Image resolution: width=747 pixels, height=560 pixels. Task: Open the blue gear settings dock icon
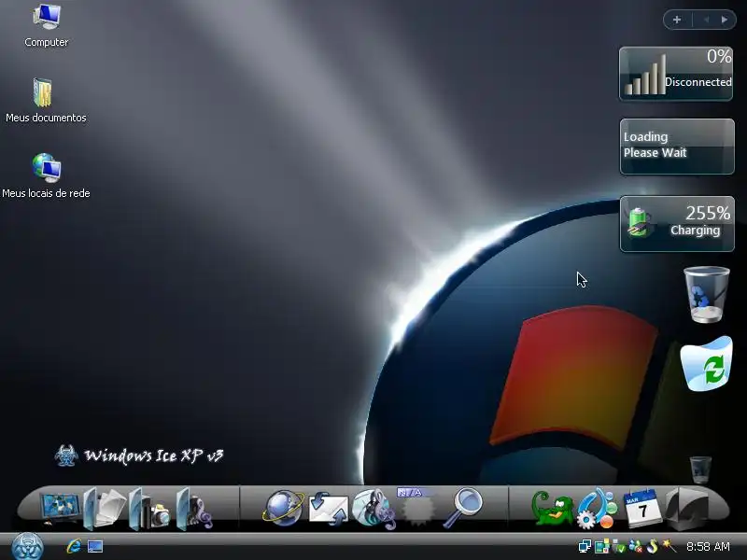[x=597, y=508]
